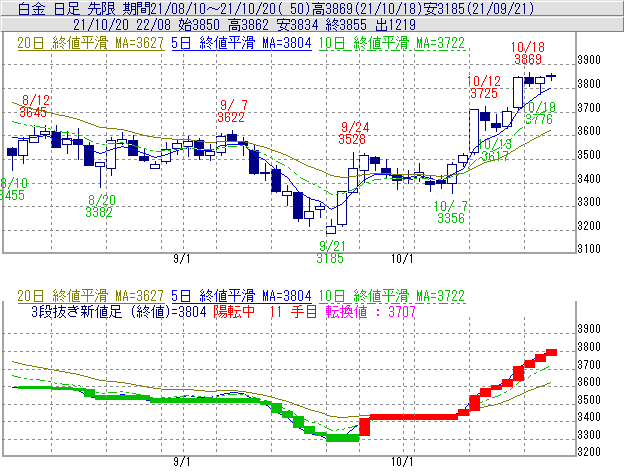Click the lowest green block near 9/21
Screen dimensions: 624x475
pyautogui.click(x=343, y=438)
